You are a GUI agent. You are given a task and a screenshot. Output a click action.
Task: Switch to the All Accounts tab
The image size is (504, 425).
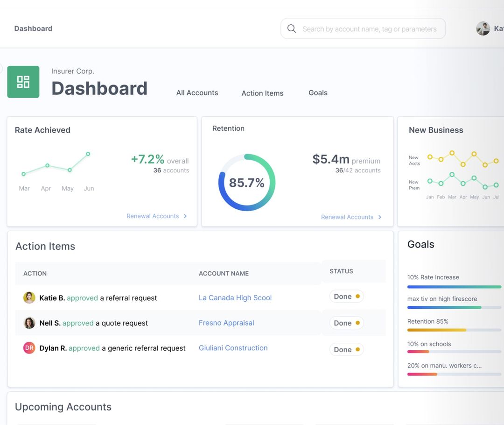tap(197, 93)
